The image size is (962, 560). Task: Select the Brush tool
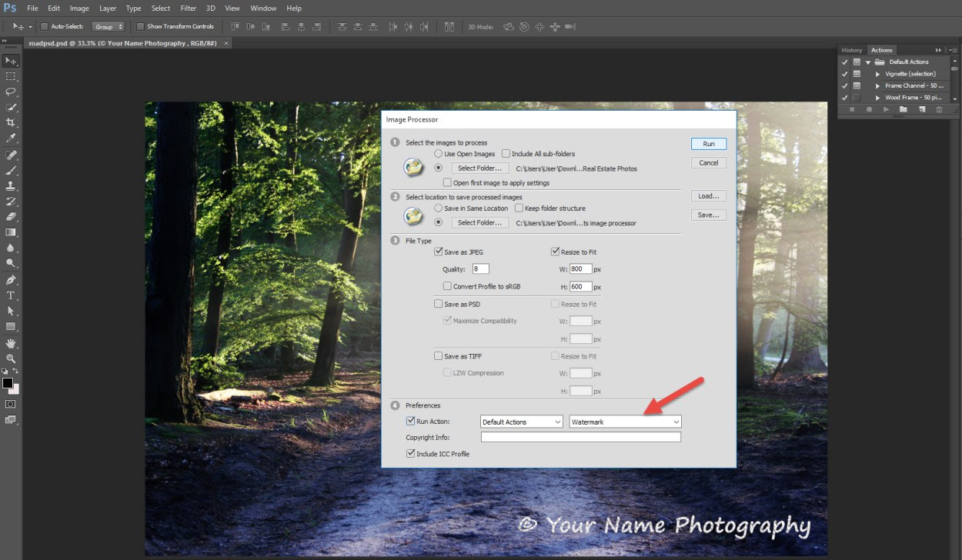(11, 170)
